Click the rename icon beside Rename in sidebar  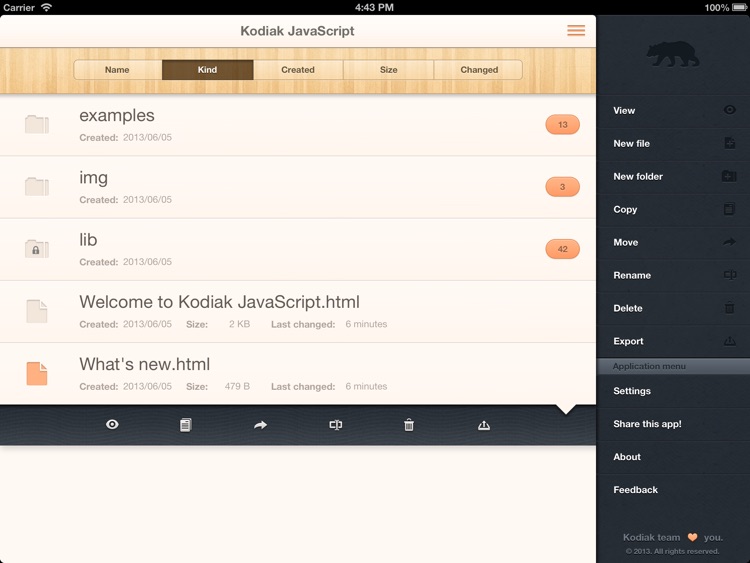click(x=730, y=275)
